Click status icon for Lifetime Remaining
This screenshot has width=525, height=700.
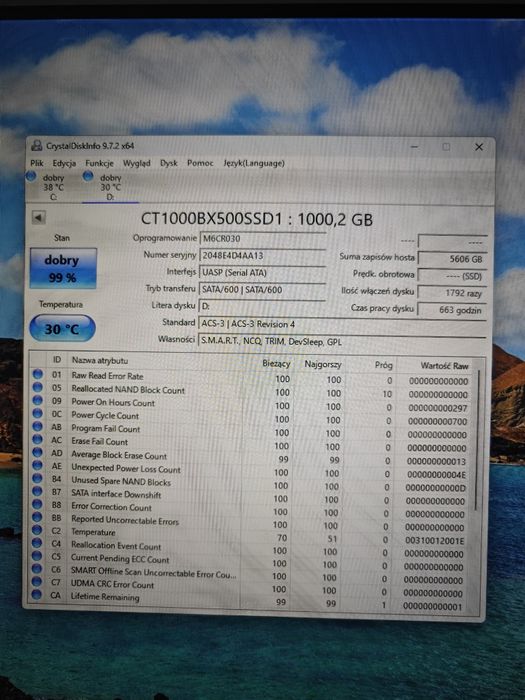click(x=37, y=594)
